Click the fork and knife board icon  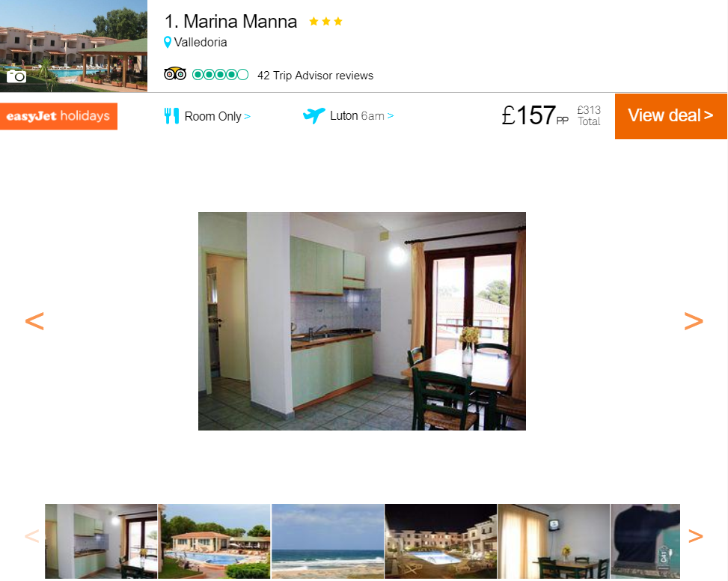[x=172, y=115]
